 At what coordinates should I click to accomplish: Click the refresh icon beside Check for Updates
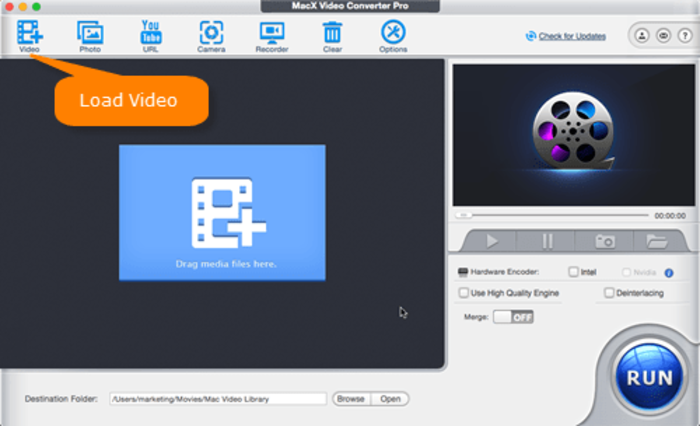pyautogui.click(x=531, y=36)
